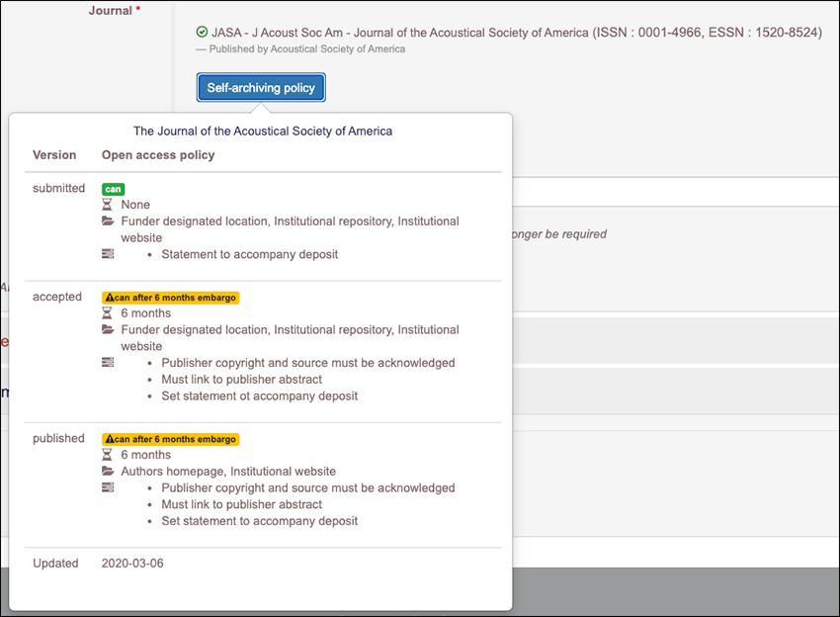840x617 pixels.
Task: Click the hourglass icon in accepted row
Action: (x=107, y=312)
